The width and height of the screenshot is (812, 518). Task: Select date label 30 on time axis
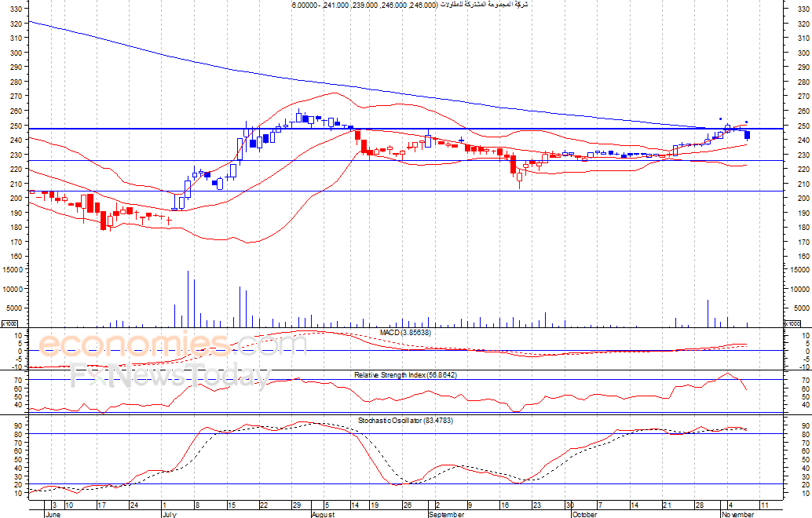pyautogui.click(x=569, y=505)
